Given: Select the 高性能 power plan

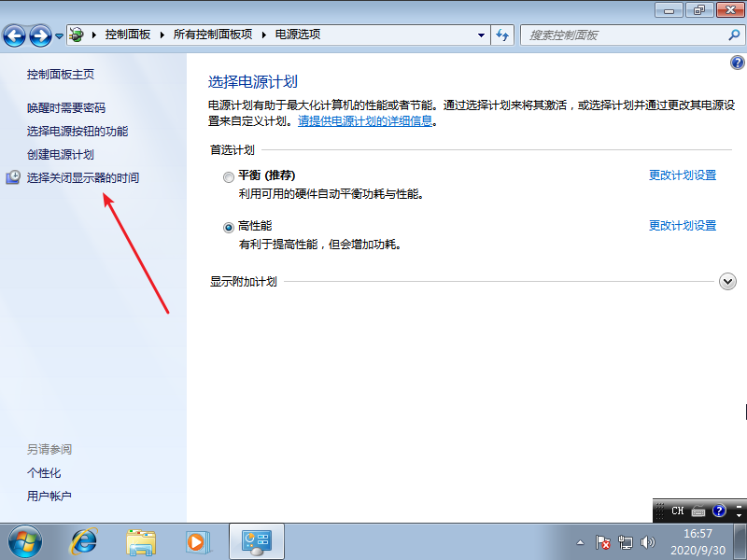Looking at the screenshot, I should [x=228, y=225].
